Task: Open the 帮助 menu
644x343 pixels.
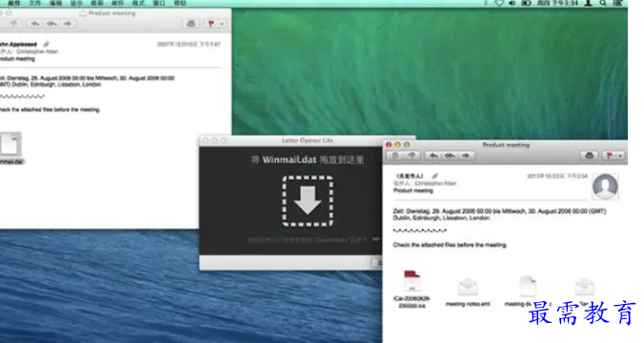Action: coord(180,3)
